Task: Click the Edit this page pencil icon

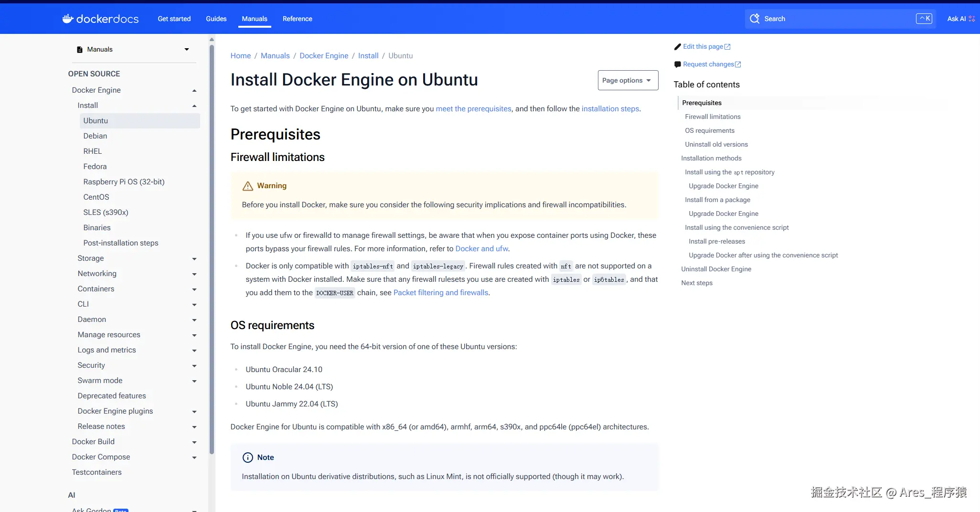Action: coord(677,47)
